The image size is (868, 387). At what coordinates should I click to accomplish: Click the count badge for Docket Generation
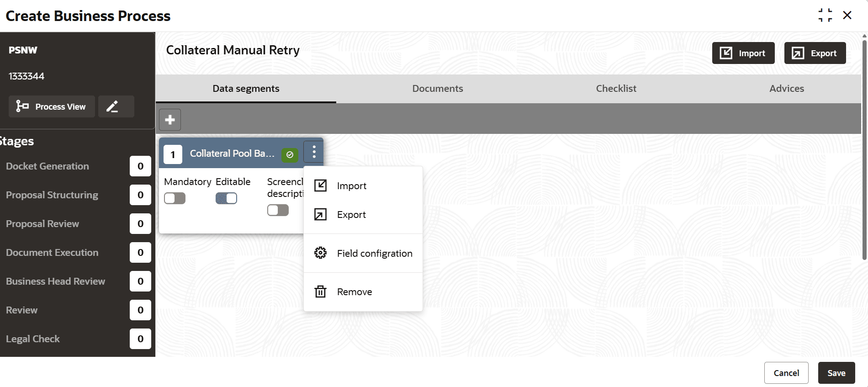140,166
